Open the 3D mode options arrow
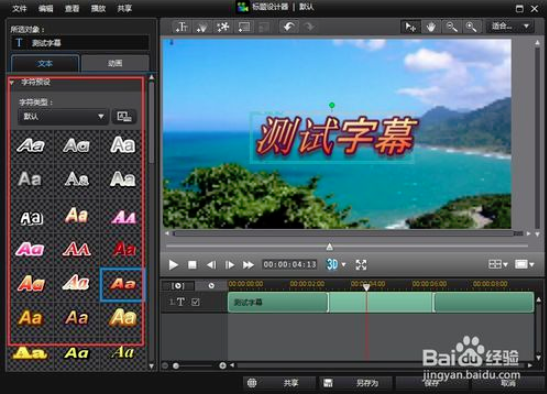 pyautogui.click(x=344, y=265)
